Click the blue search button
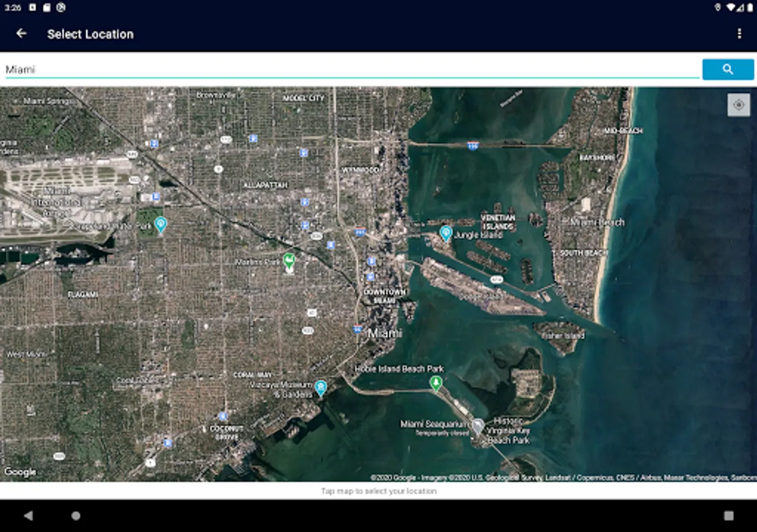The image size is (757, 532). coord(728,69)
